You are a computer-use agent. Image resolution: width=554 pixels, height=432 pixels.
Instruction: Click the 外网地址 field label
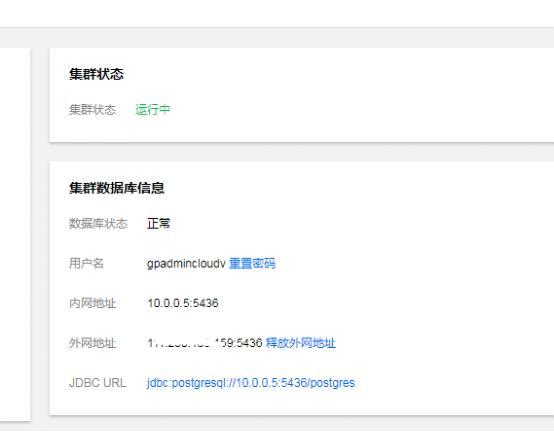click(93, 343)
